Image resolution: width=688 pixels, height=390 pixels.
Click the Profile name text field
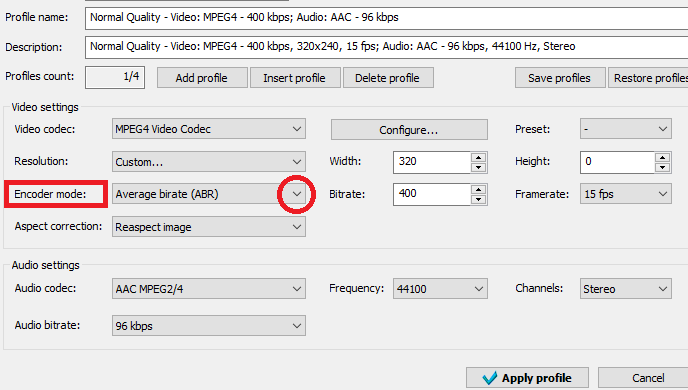point(386,18)
